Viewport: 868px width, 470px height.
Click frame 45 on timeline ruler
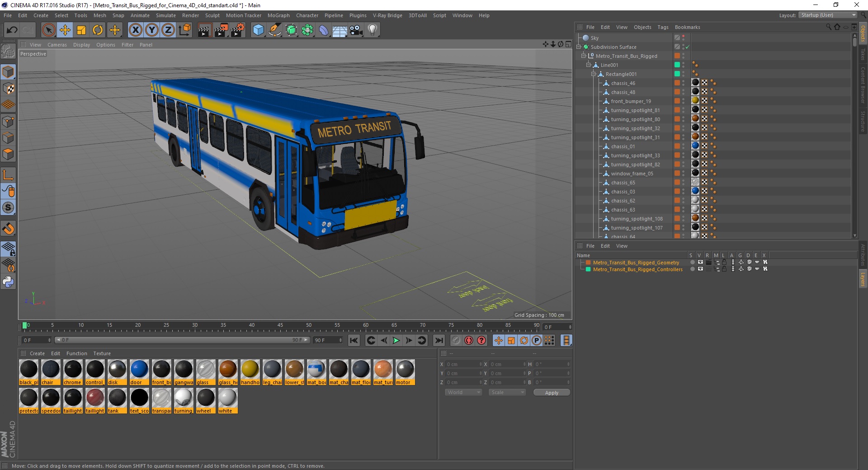click(280, 325)
